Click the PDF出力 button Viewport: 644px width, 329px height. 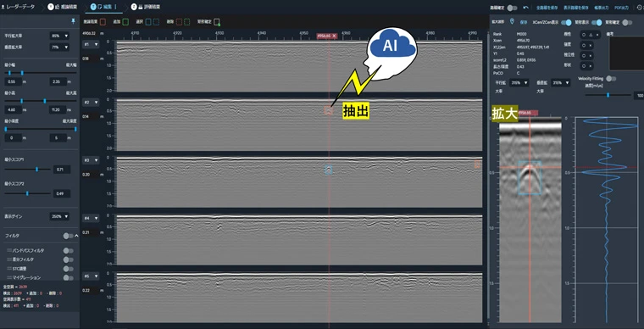click(x=620, y=8)
